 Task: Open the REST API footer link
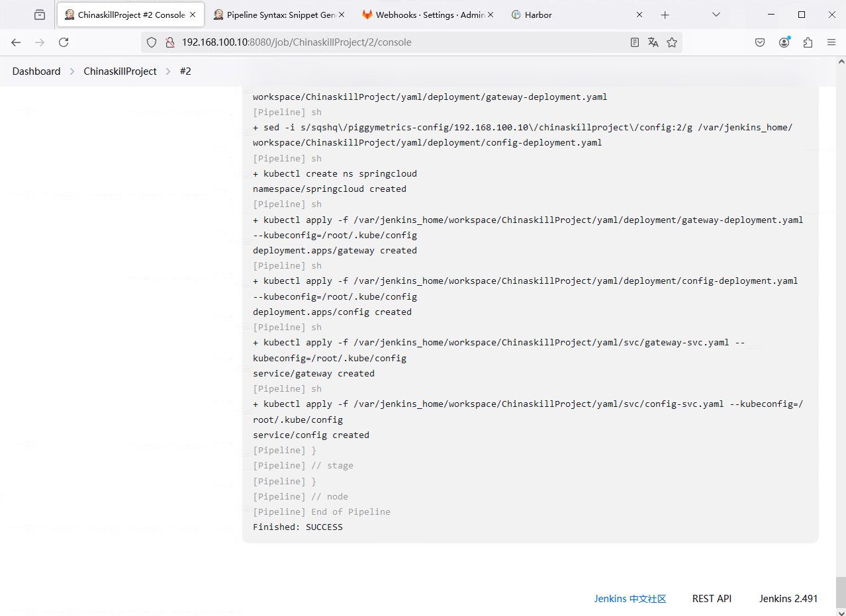click(x=712, y=599)
